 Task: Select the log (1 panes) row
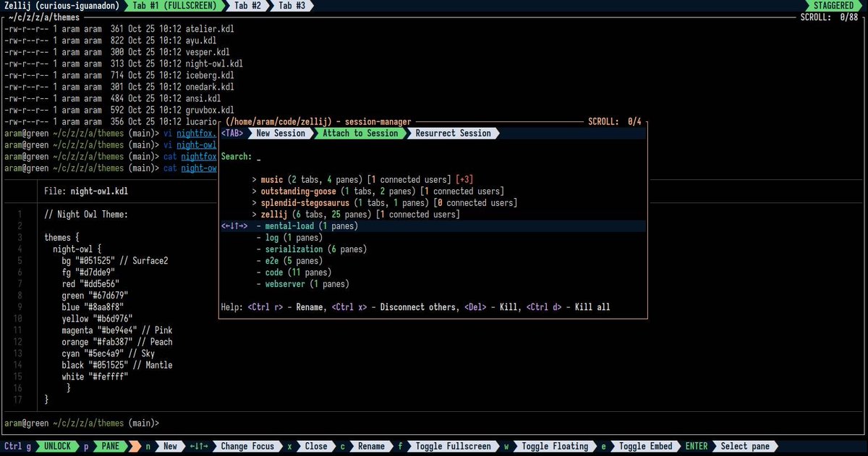tap(289, 238)
